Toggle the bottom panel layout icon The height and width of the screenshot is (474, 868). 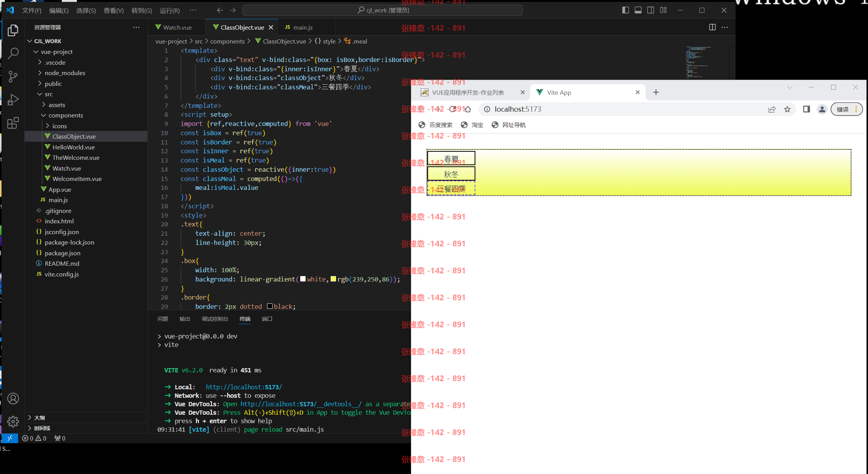(638, 10)
